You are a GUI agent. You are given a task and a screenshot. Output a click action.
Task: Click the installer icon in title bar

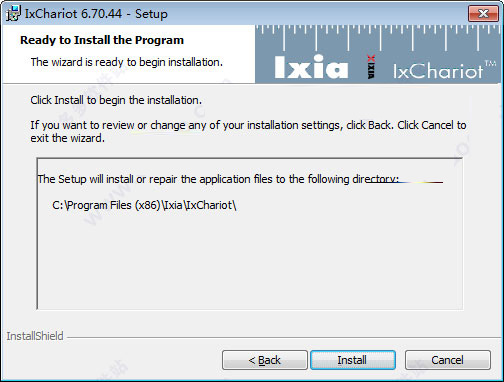pos(13,14)
